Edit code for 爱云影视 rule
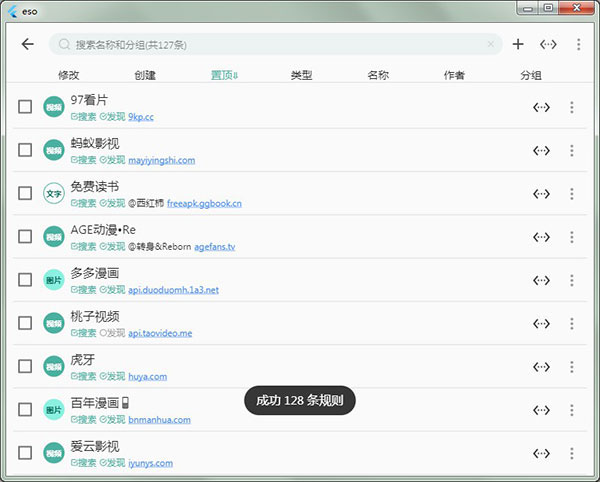 (541, 453)
